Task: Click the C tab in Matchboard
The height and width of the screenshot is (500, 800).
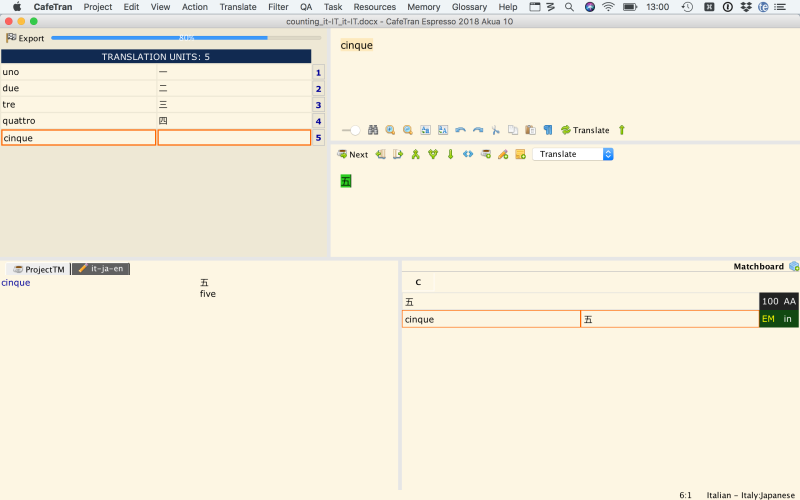Action: coord(418,282)
